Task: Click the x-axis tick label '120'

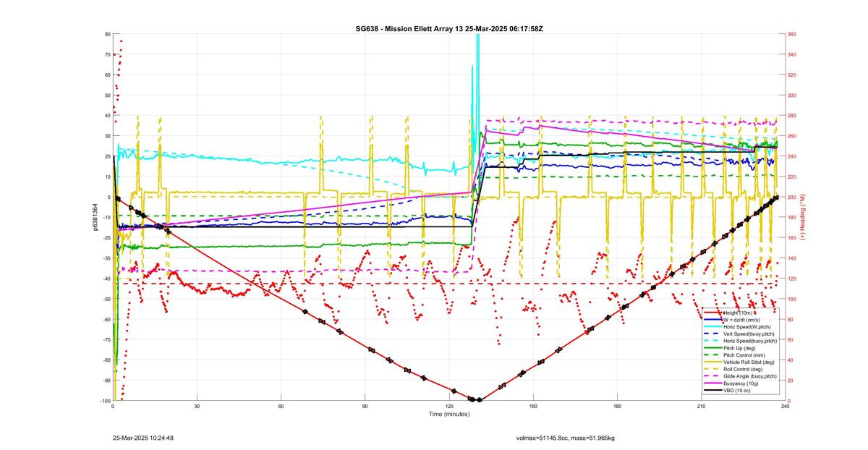Action: 449,407
